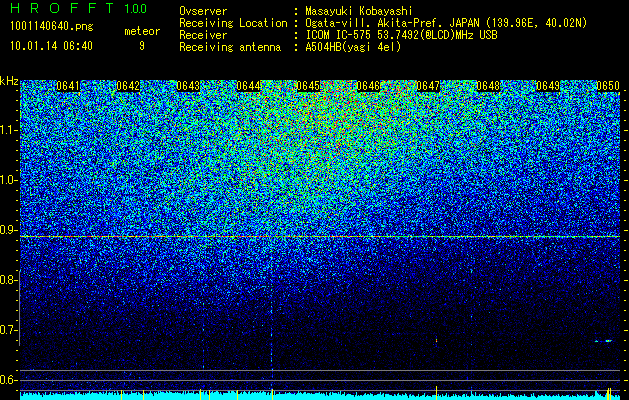Click the 0.8 kHz axis label
Viewport: 629px width, 400px height.
pyautogui.click(x=8, y=280)
